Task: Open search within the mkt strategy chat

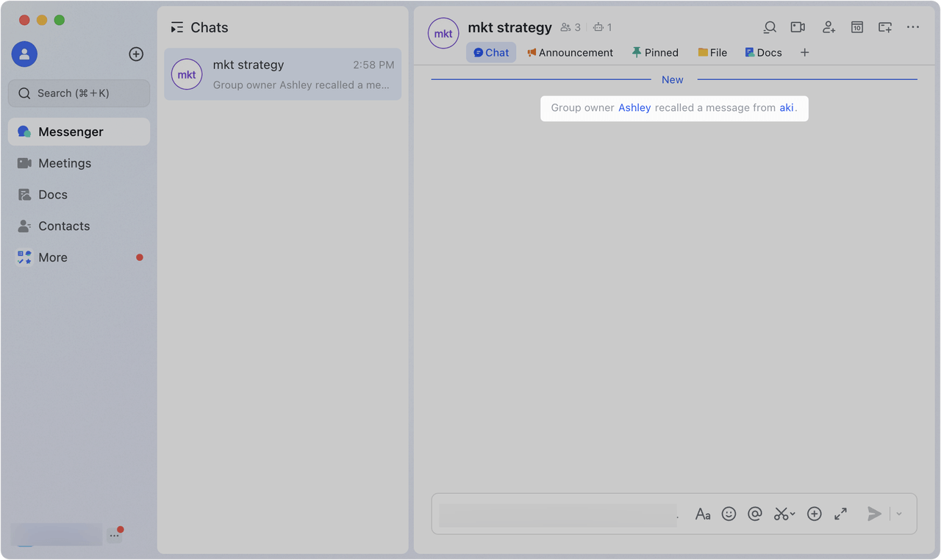Action: click(x=769, y=27)
